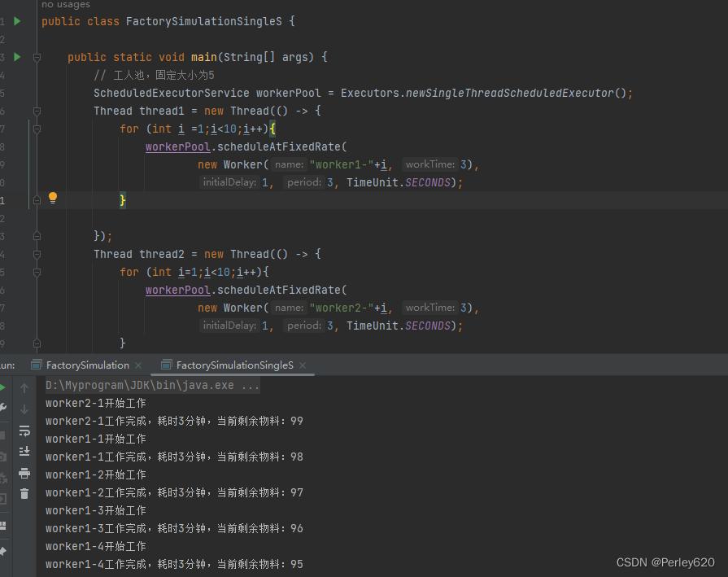
Task: Open the yellow light bulb quick-fix
Action: 53,198
